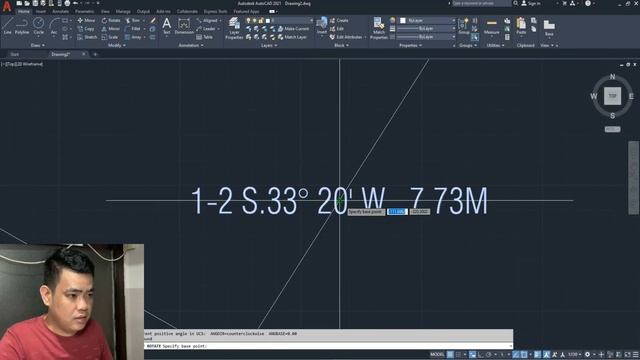The image size is (640, 360).
Task: Open the Parametric ribbon tab
Action: click(84, 12)
